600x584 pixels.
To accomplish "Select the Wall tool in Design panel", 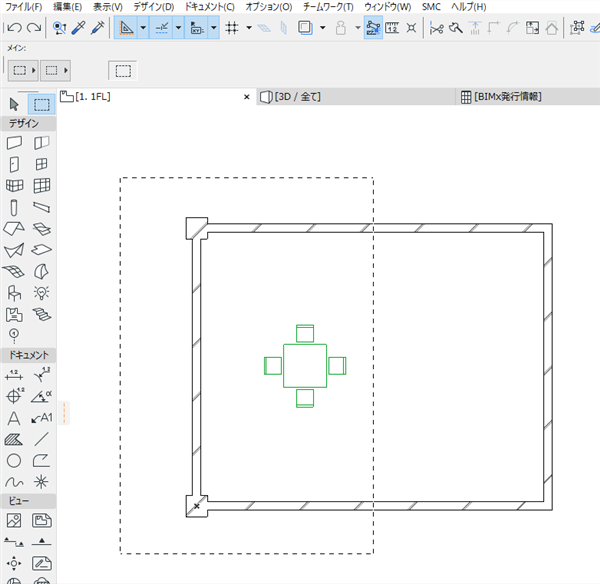I will point(14,143).
